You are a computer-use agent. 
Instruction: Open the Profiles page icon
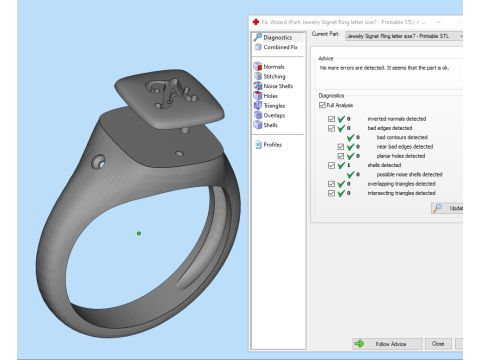(258, 144)
